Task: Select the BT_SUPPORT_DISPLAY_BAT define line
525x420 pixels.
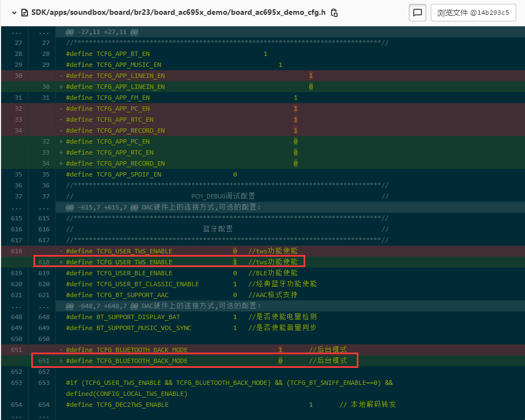Action: coord(290,317)
